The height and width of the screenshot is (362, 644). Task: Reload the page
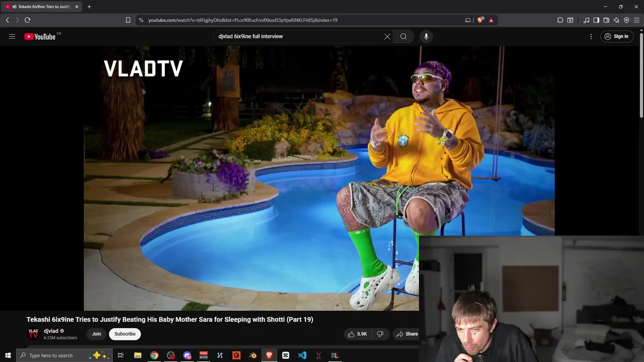(27, 20)
